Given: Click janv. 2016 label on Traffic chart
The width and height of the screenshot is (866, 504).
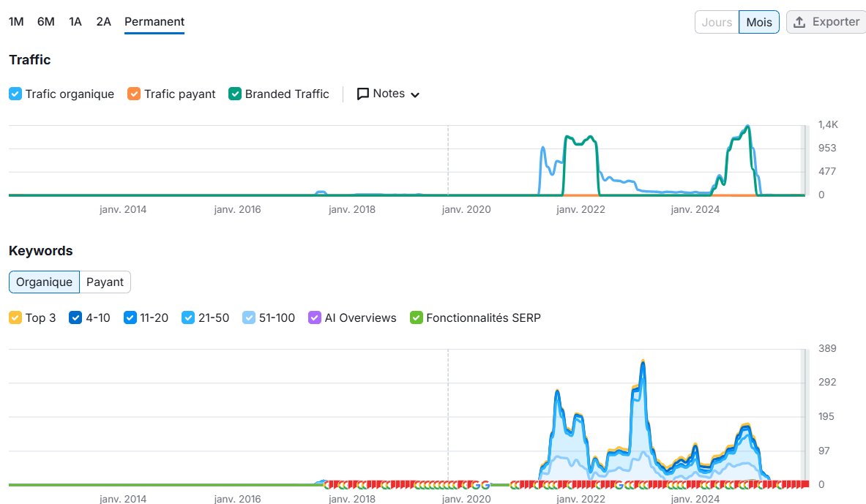Looking at the screenshot, I should [237, 210].
